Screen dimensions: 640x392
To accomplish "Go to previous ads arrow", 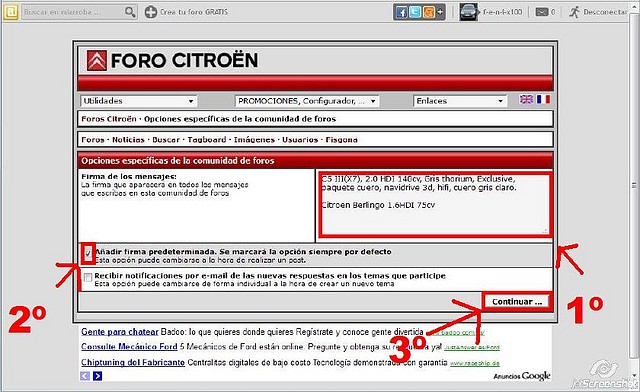I will [85, 376].
